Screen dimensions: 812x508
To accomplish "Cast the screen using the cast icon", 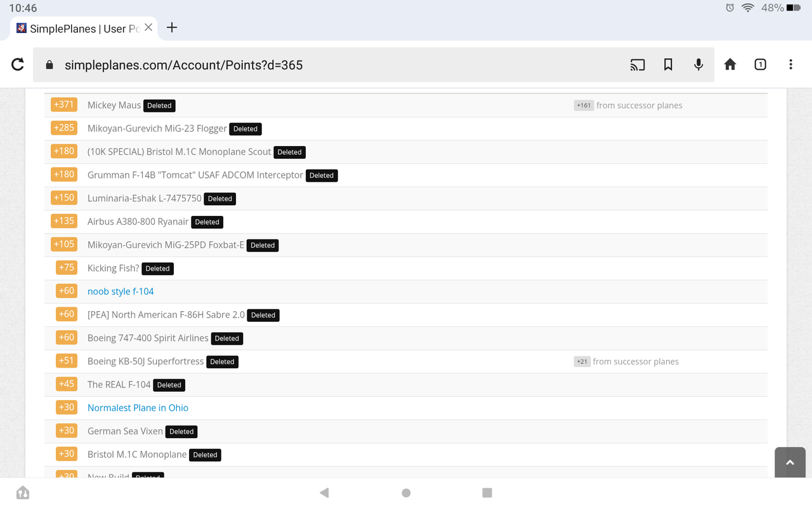I will [x=638, y=64].
